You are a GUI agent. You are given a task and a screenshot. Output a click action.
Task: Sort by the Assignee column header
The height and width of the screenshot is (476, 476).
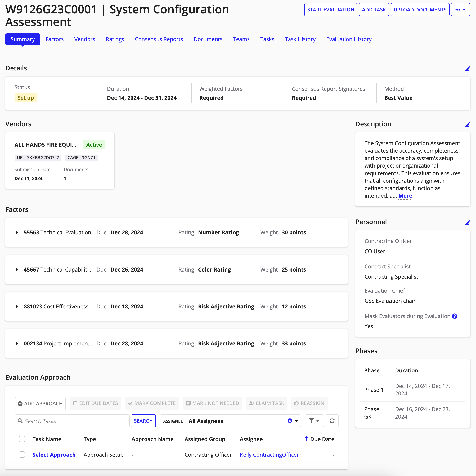tap(251, 439)
